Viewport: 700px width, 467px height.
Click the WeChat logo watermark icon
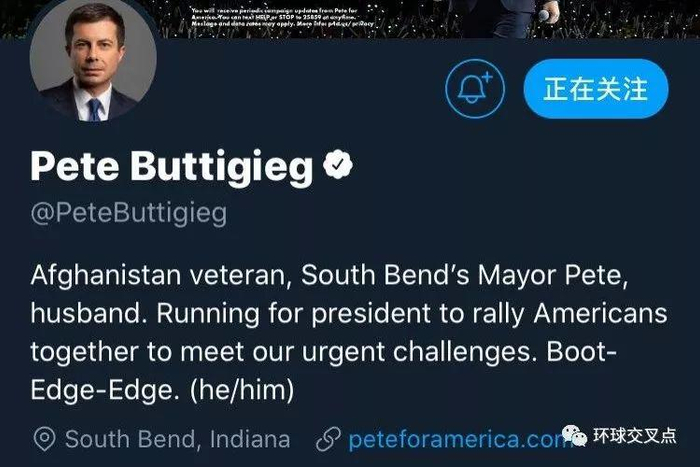pyautogui.click(x=576, y=435)
